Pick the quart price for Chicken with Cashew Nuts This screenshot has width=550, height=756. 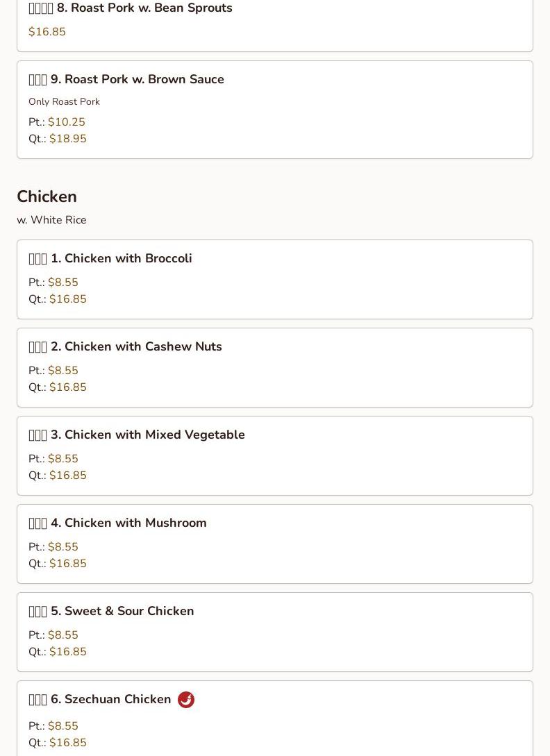coord(68,387)
